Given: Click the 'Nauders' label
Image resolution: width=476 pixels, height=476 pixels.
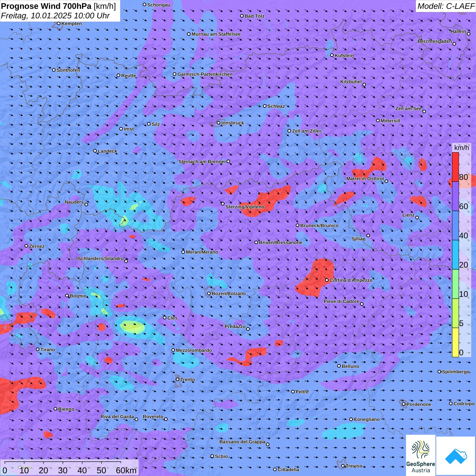Looking at the screenshot, I should pos(74,202).
